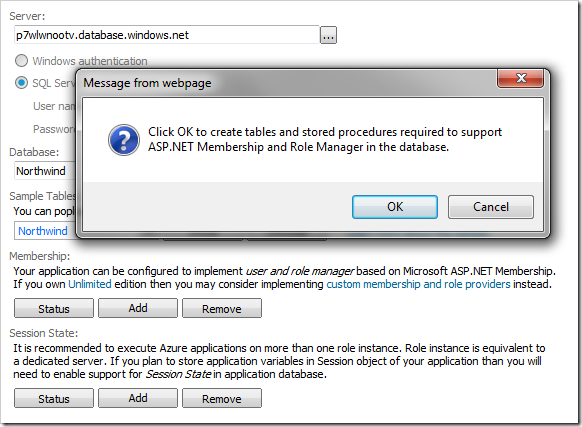Click the Northwind database name field
The width and height of the screenshot is (582, 427).
(45, 171)
